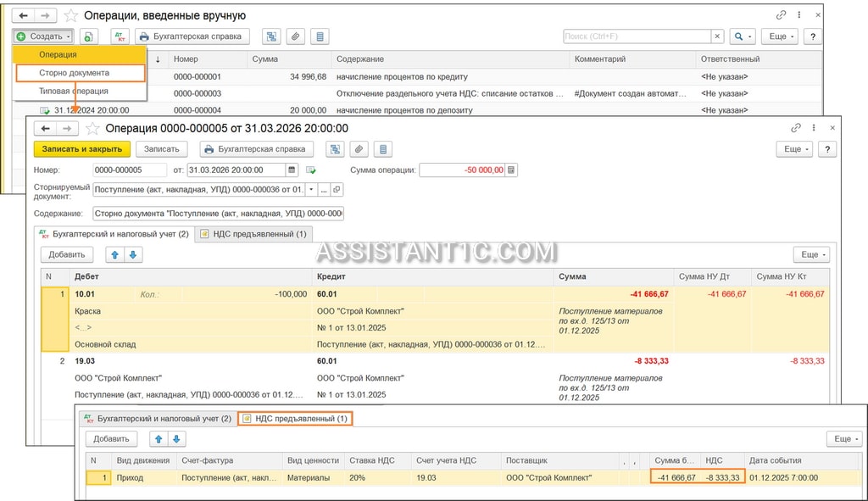Click back arrow in Операции, введенные вручную window
Viewport: 868px width, 501px height.
[23, 15]
